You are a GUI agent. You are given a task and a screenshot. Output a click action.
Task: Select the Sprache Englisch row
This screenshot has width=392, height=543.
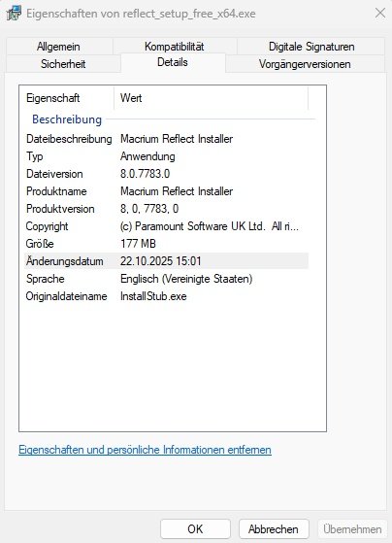[167, 279]
